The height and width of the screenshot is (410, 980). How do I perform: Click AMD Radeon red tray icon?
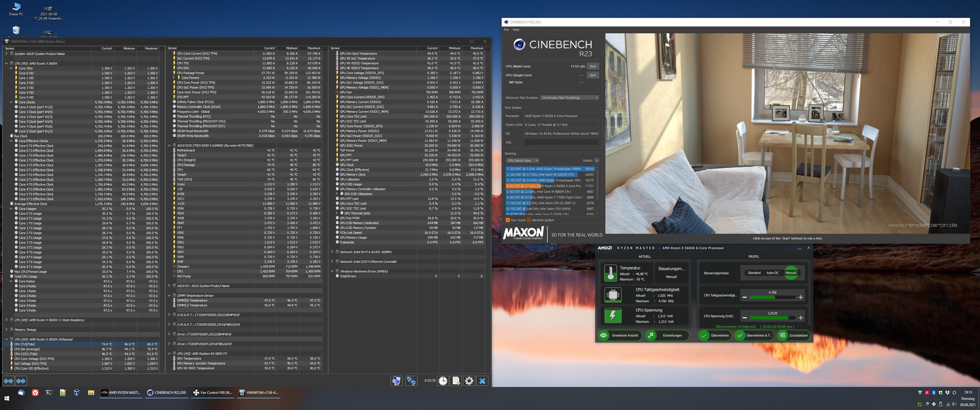point(927,393)
